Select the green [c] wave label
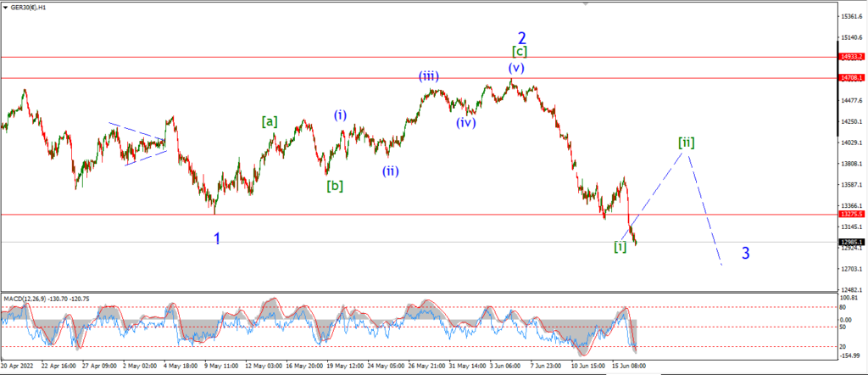The image size is (868, 375). pos(519,52)
